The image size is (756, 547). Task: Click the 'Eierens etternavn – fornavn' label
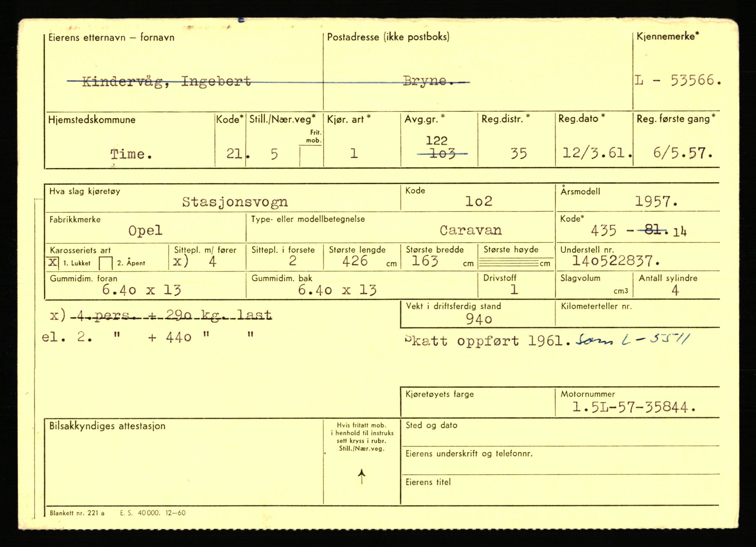click(111, 37)
